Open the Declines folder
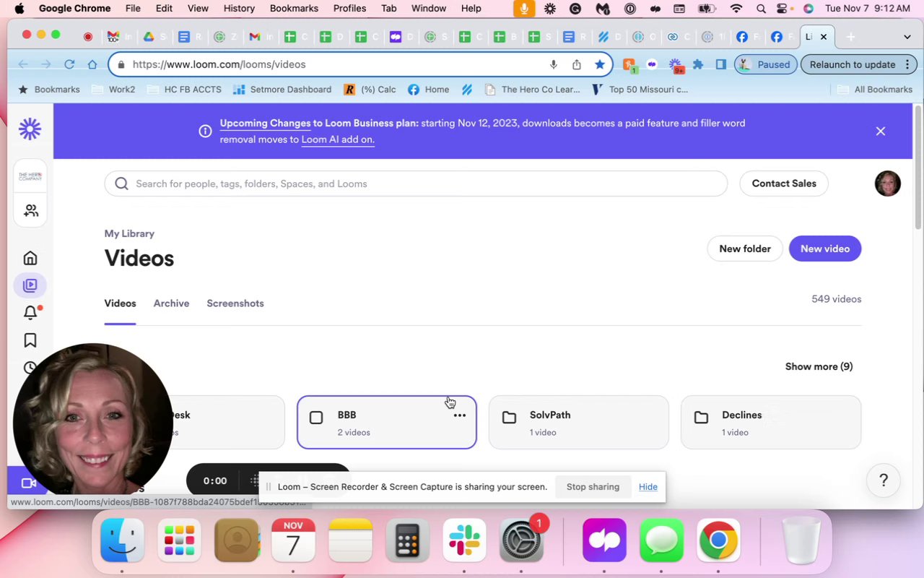 coord(771,423)
